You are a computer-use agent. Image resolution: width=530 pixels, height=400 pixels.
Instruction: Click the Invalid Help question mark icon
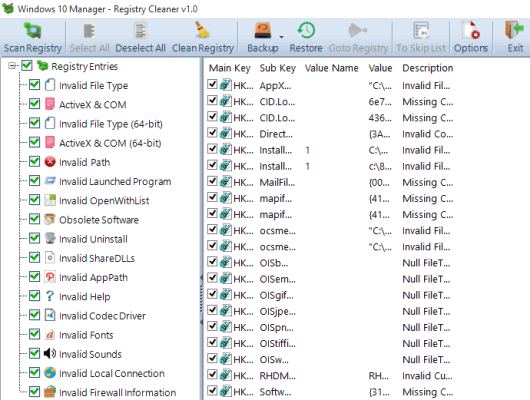tap(50, 296)
